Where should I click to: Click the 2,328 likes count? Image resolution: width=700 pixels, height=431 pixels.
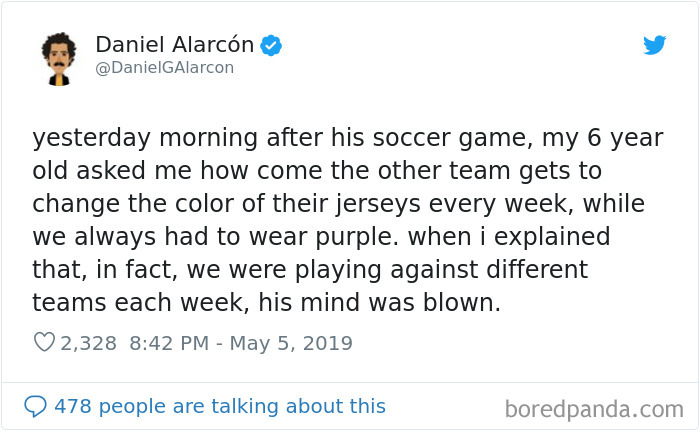click(x=88, y=343)
